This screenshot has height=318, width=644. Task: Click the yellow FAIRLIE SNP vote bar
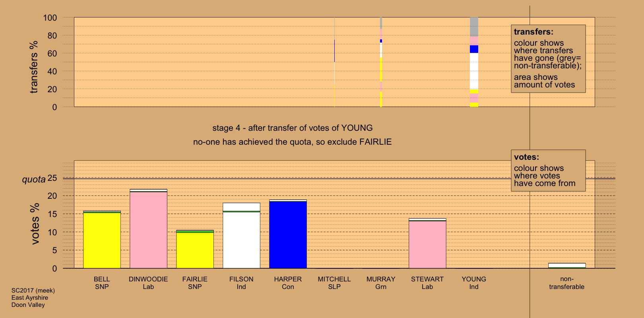click(x=195, y=250)
